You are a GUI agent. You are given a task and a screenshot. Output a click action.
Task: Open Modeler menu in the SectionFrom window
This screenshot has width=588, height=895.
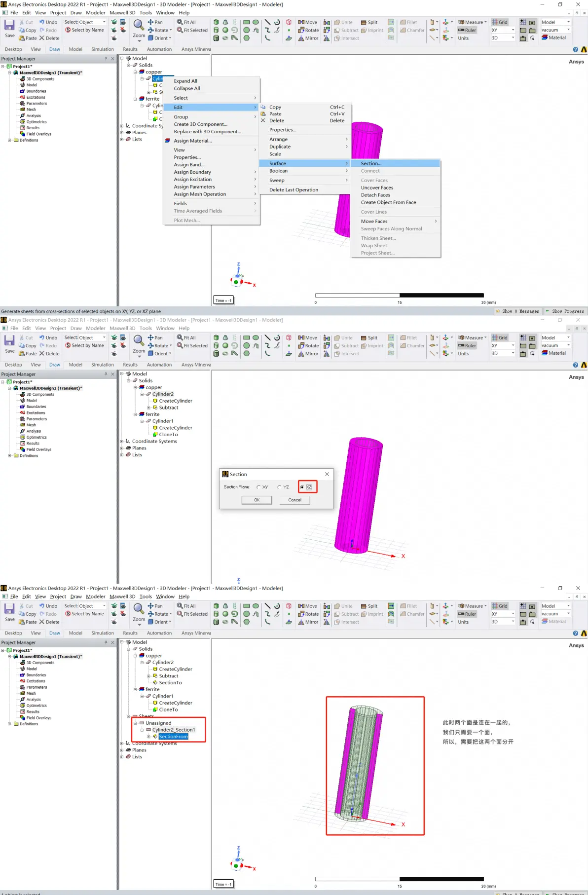(x=96, y=597)
